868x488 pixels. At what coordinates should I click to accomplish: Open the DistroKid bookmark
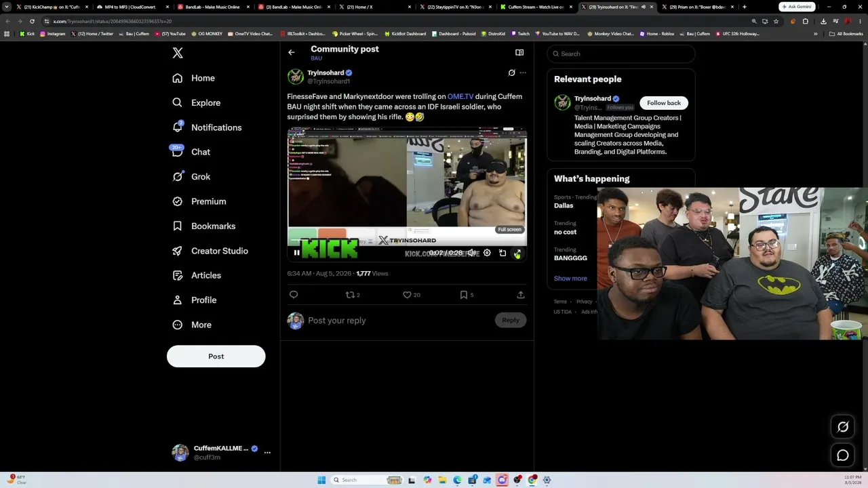click(x=493, y=34)
